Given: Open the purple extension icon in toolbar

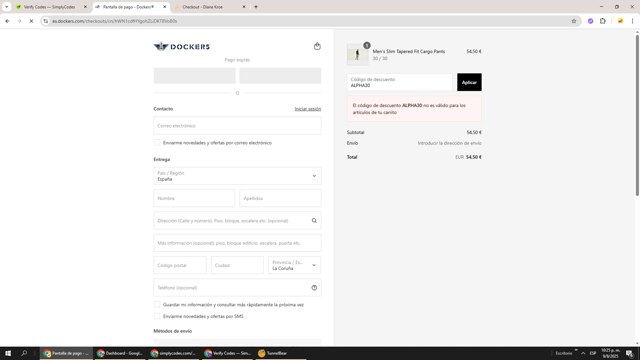Looking at the screenshot, I should pos(591,21).
